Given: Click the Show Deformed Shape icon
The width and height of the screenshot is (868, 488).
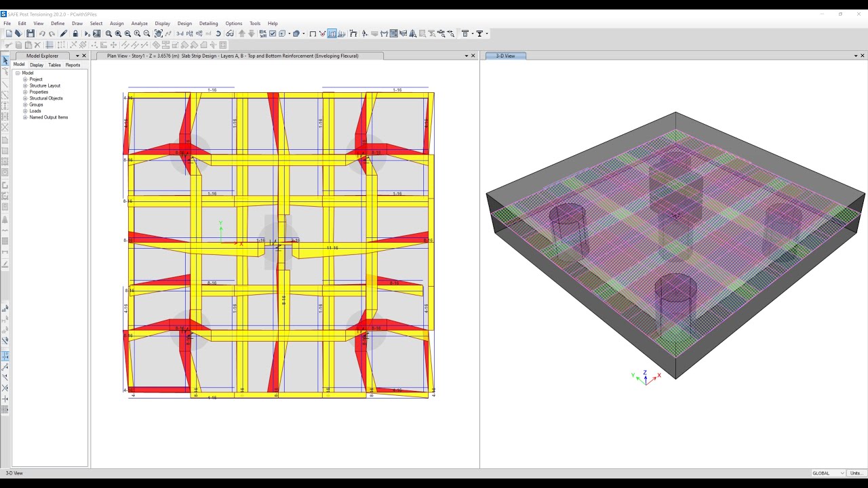Looking at the screenshot, I should click(x=322, y=33).
